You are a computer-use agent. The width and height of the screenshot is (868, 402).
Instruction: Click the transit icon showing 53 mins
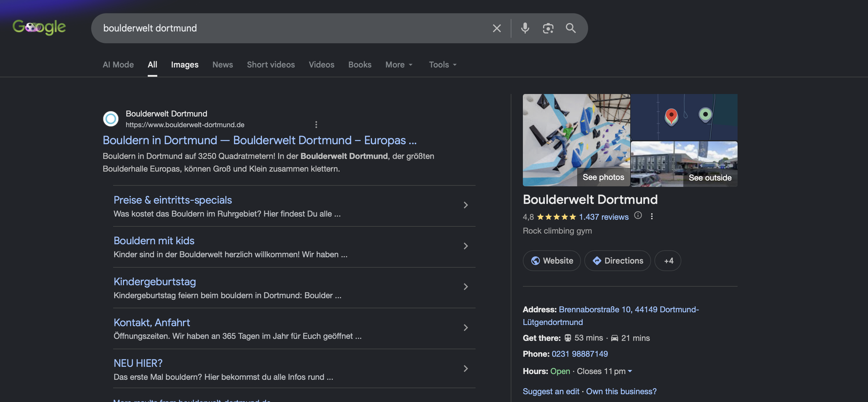(x=568, y=338)
